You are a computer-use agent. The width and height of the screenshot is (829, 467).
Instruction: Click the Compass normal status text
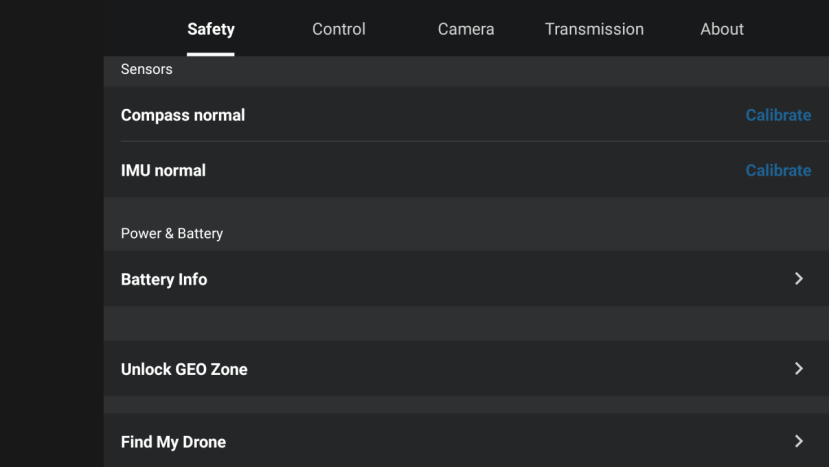click(183, 115)
